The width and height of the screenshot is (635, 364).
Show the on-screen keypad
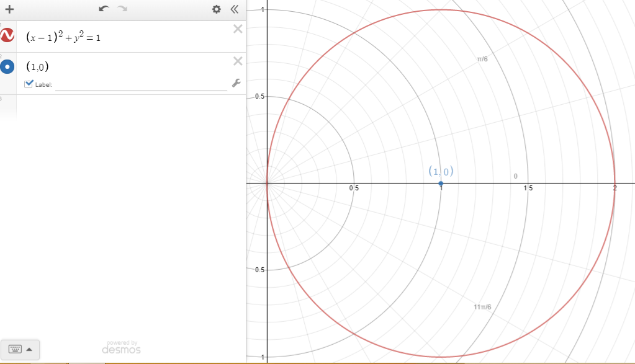(20, 349)
